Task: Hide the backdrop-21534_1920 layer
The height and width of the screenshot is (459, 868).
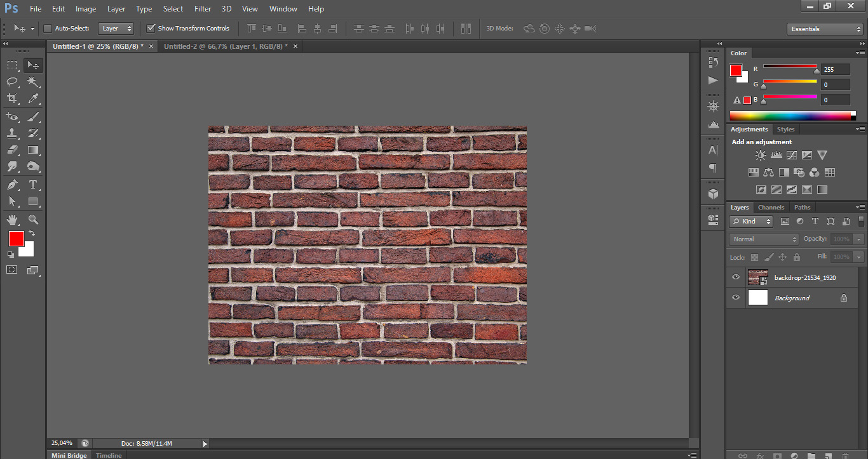Action: click(x=736, y=277)
